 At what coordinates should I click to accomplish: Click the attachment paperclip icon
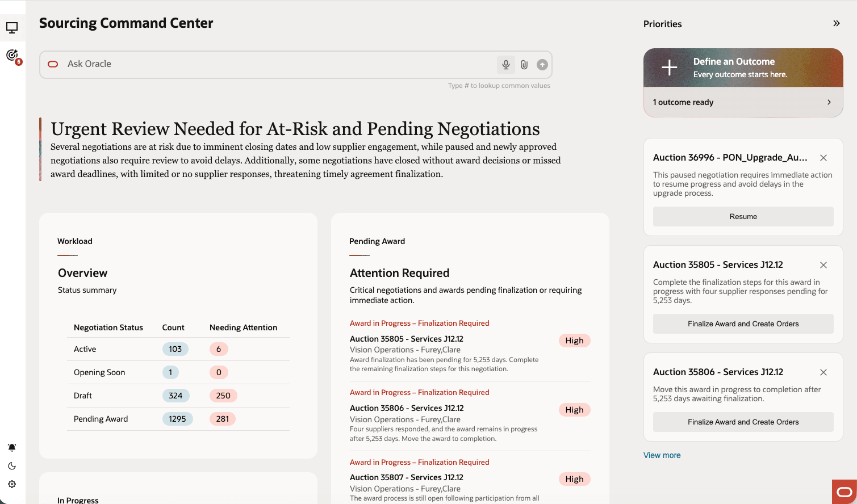tap(524, 65)
